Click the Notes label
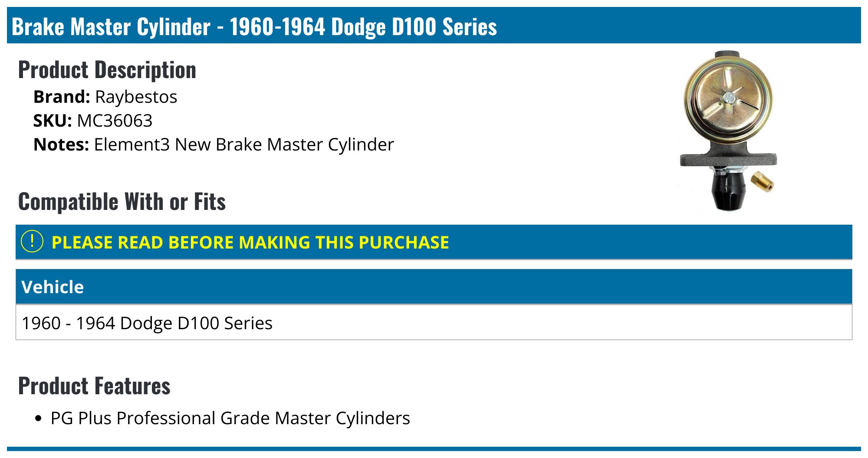868x458 pixels. (x=61, y=145)
